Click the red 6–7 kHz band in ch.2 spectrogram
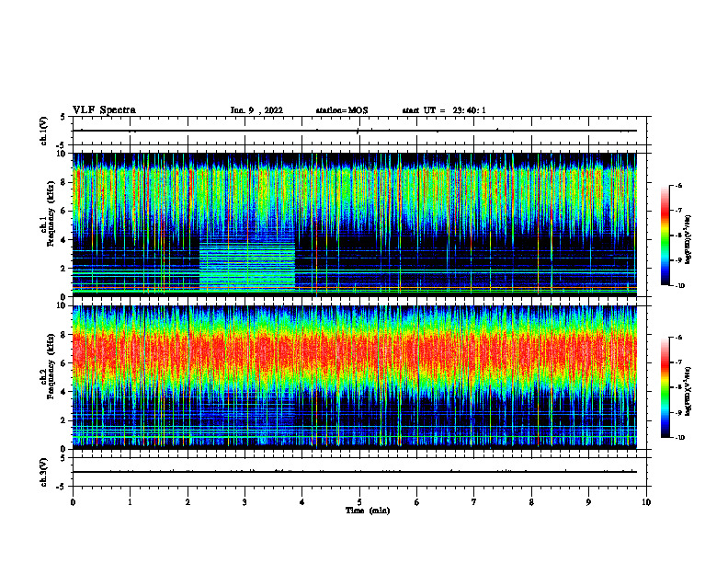Viewport: 728px width, 563px height. click(355, 353)
